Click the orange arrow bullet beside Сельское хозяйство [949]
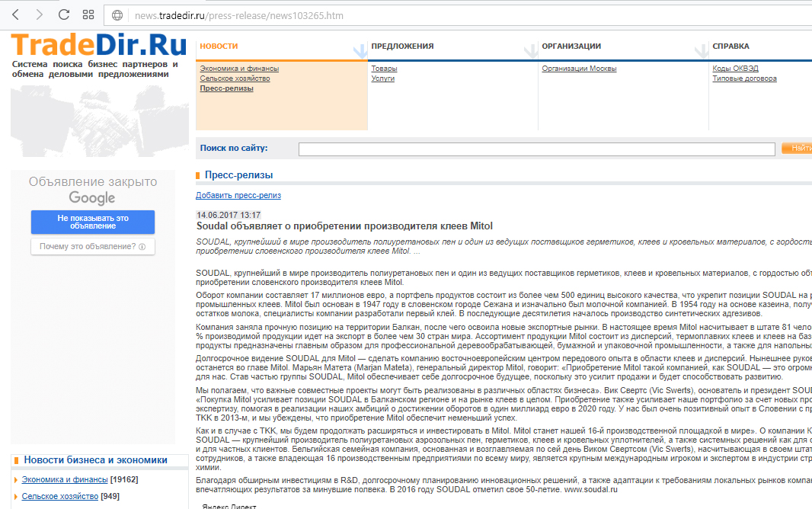This screenshot has width=812, height=509. [x=16, y=497]
